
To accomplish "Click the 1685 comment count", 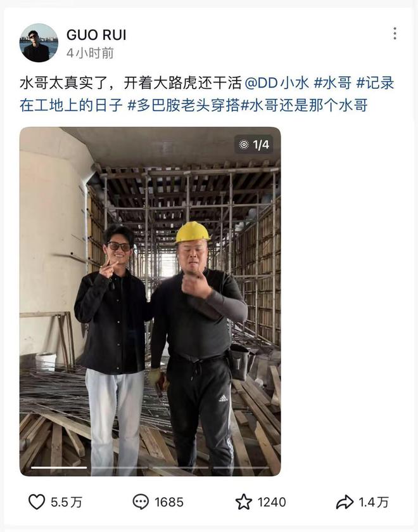I will (169, 502).
